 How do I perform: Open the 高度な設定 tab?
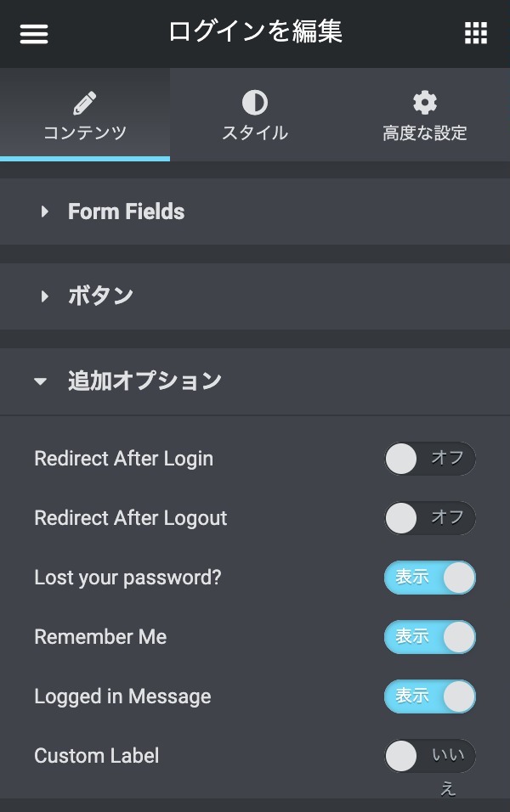coord(425,133)
